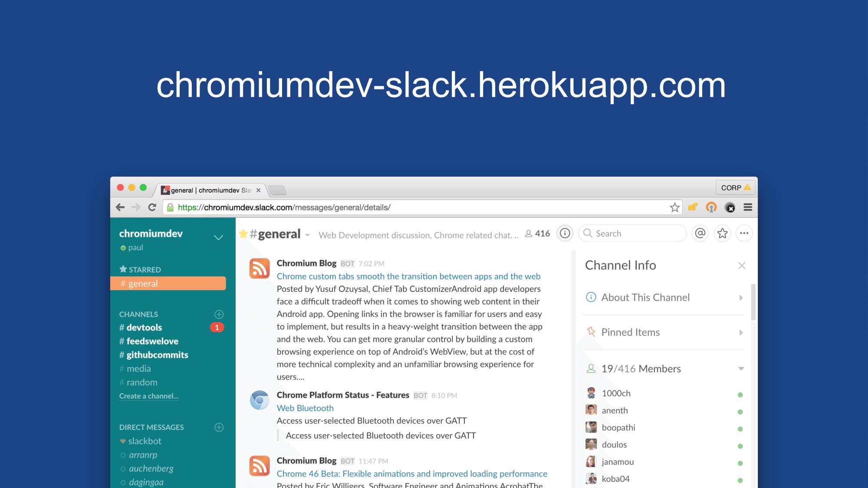Open the more options ellipsis menu
The height and width of the screenshot is (488, 868).
[744, 233]
